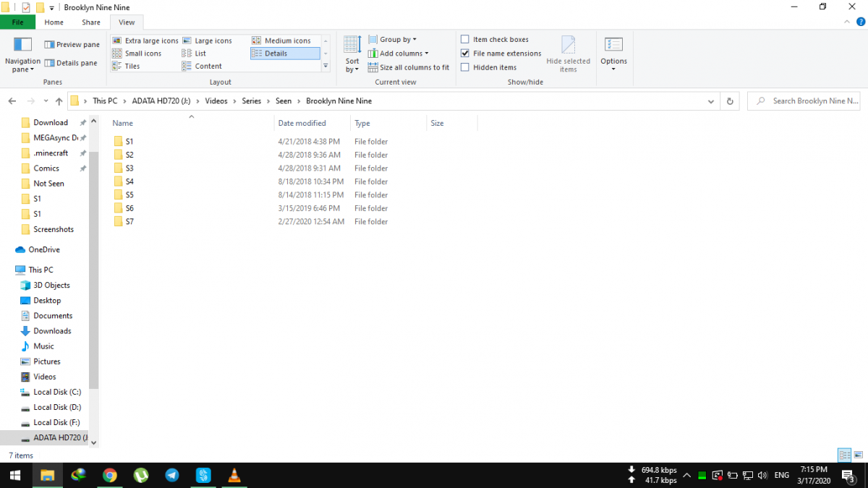
Task: Open Music in navigation pane
Action: [38, 346]
